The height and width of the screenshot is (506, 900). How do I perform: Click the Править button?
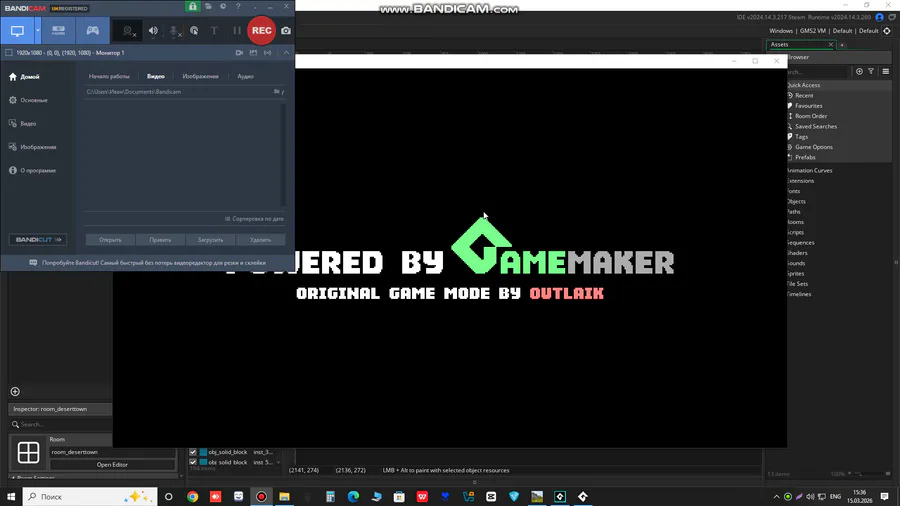coord(160,240)
